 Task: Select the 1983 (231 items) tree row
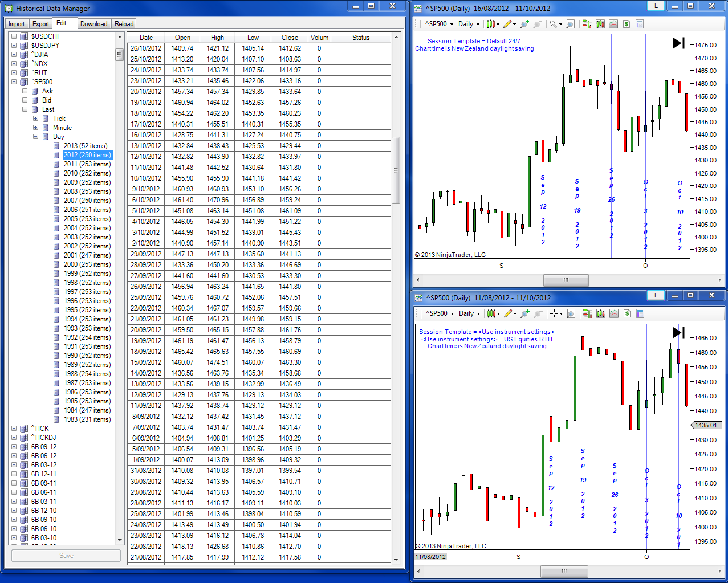[x=87, y=419]
